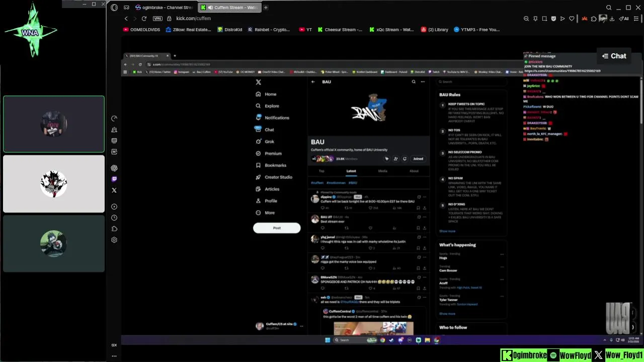This screenshot has height=362, width=644.
Task: Click the heart icon in the browser toolbar
Action: pyautogui.click(x=572, y=19)
